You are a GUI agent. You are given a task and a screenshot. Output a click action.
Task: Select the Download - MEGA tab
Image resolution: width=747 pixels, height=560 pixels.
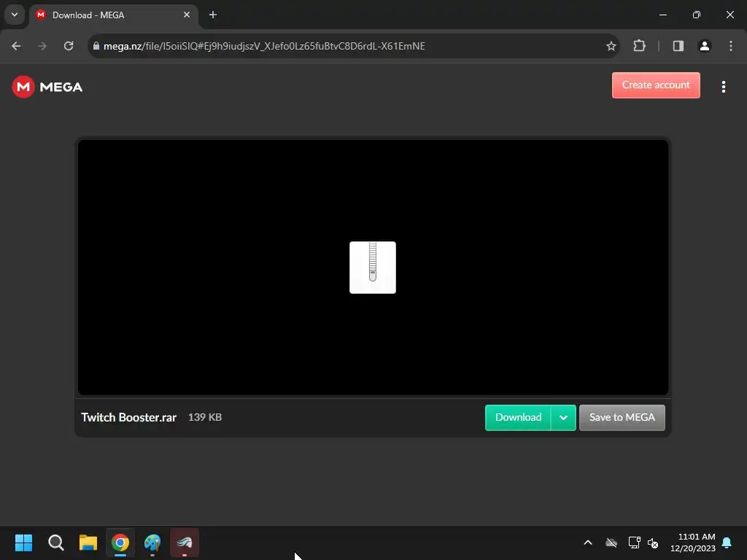coord(113,15)
